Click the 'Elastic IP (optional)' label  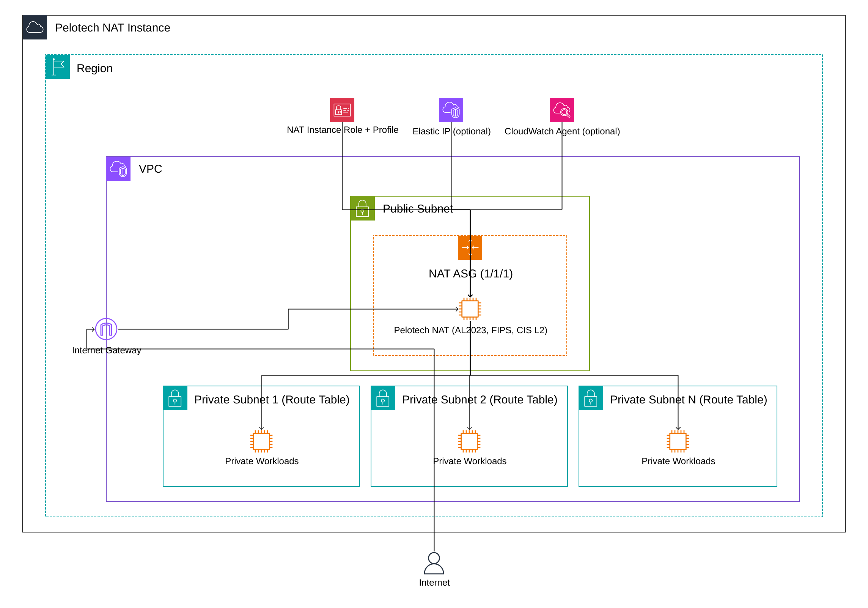[451, 131]
